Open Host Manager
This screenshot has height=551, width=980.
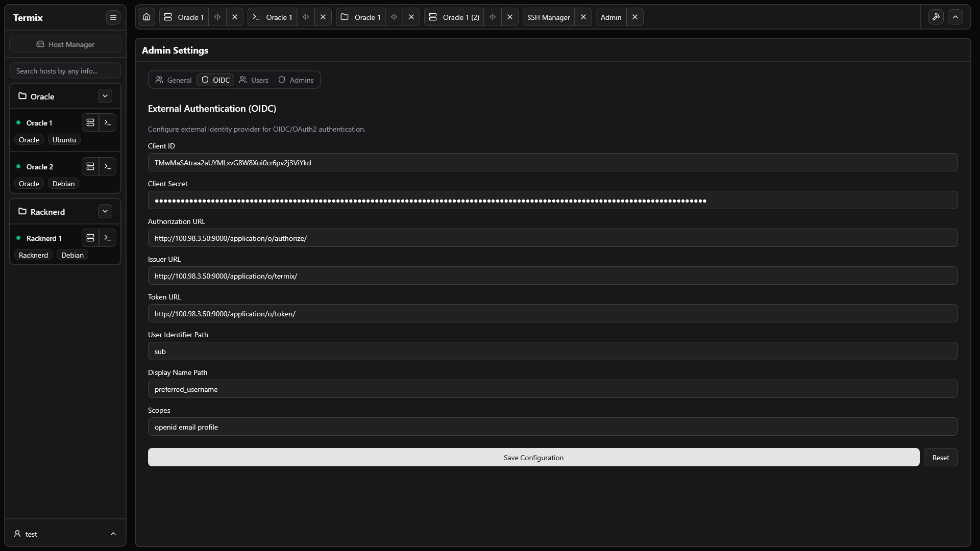(x=65, y=44)
